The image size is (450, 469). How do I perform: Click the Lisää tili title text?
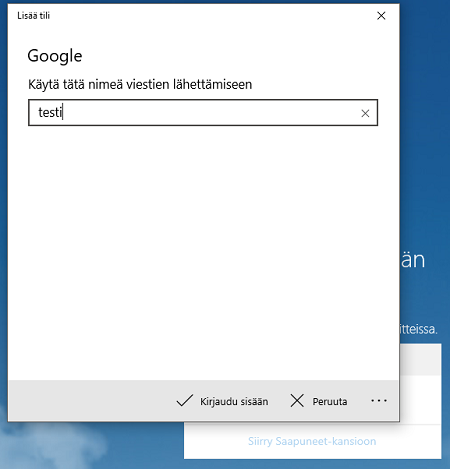(33, 16)
